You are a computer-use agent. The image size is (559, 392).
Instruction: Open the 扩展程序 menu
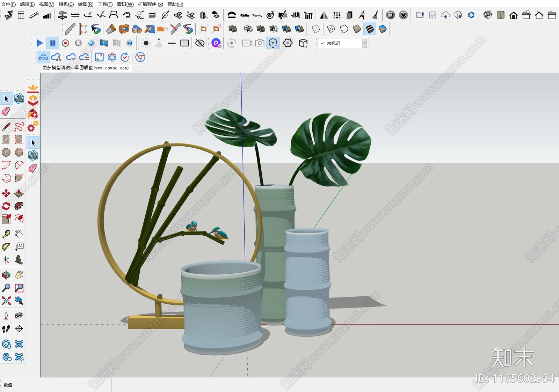pos(150,4)
